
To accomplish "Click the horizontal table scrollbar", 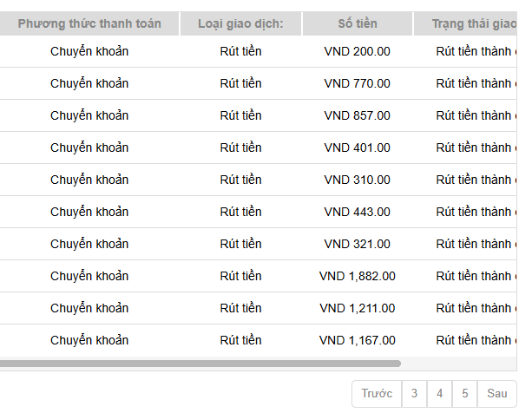I will click(200, 364).
